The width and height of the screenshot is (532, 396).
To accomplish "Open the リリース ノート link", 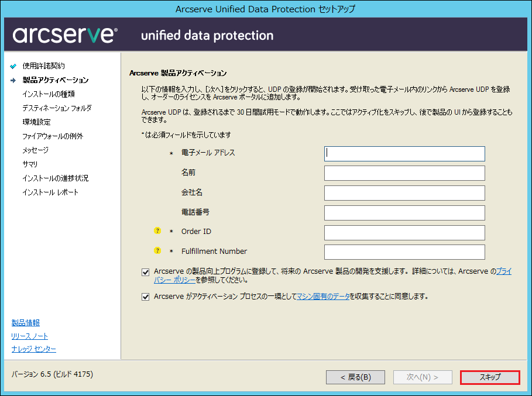I will pyautogui.click(x=29, y=336).
